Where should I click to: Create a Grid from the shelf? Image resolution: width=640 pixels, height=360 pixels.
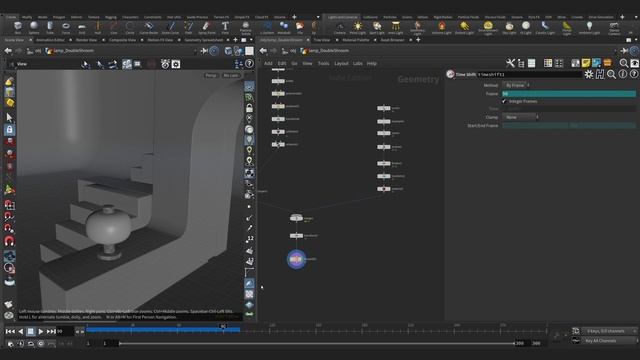point(82,27)
